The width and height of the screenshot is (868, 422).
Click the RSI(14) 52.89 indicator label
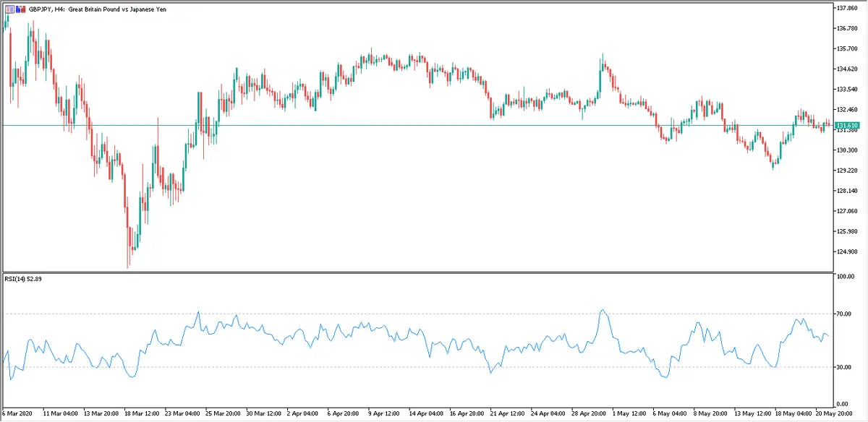pyautogui.click(x=24, y=280)
